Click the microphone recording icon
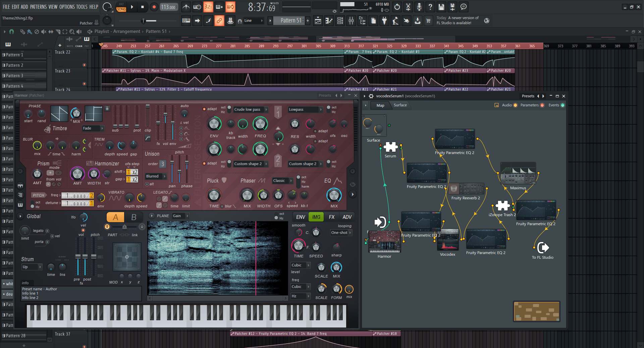Viewport: 644px width, 348px height. point(419,7)
